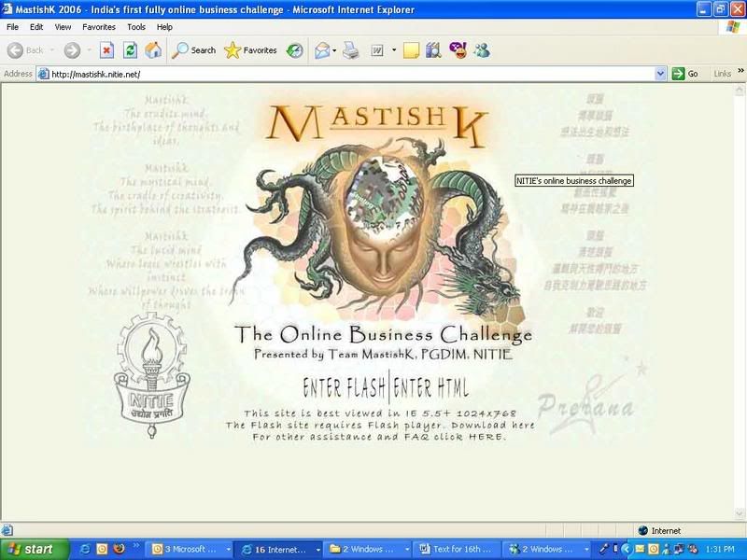Image resolution: width=747 pixels, height=560 pixels.
Task: Launch Internet Explorer from Quick Launch
Action: [x=85, y=549]
